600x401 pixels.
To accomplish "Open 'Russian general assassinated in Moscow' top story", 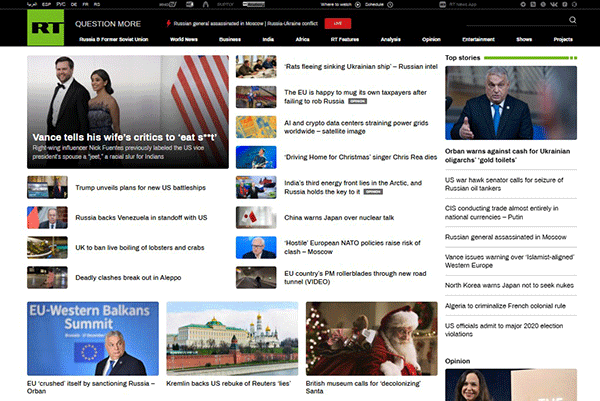I will click(x=505, y=237).
